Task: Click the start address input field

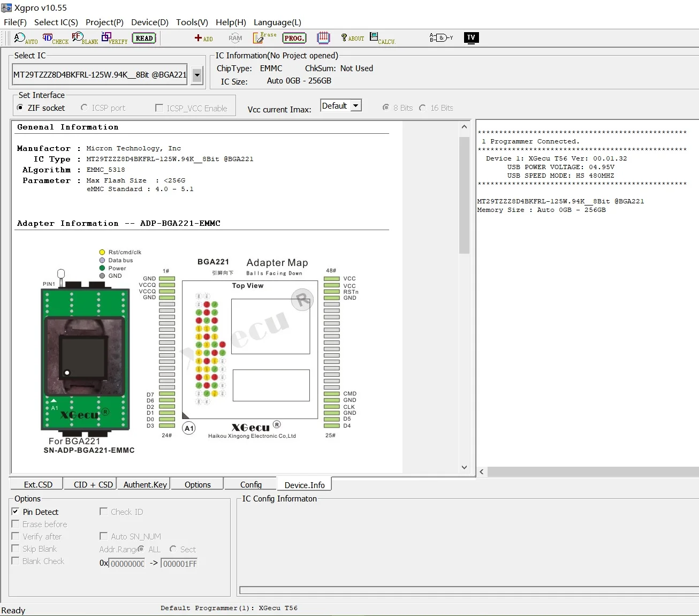Action: coord(127,564)
